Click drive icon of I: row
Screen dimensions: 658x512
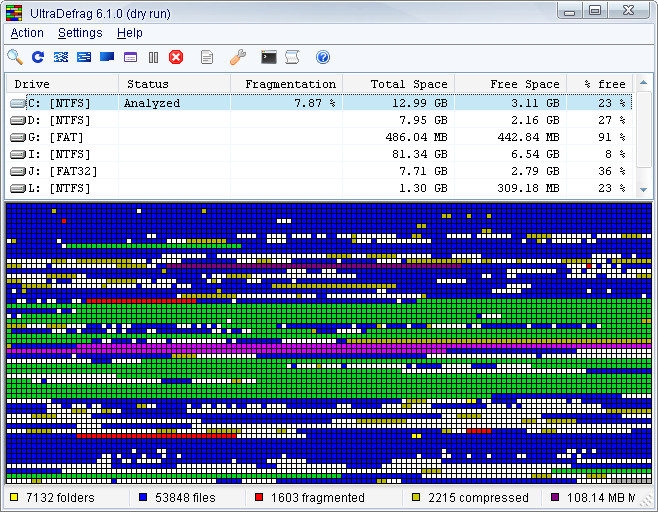pyautogui.click(x=18, y=154)
